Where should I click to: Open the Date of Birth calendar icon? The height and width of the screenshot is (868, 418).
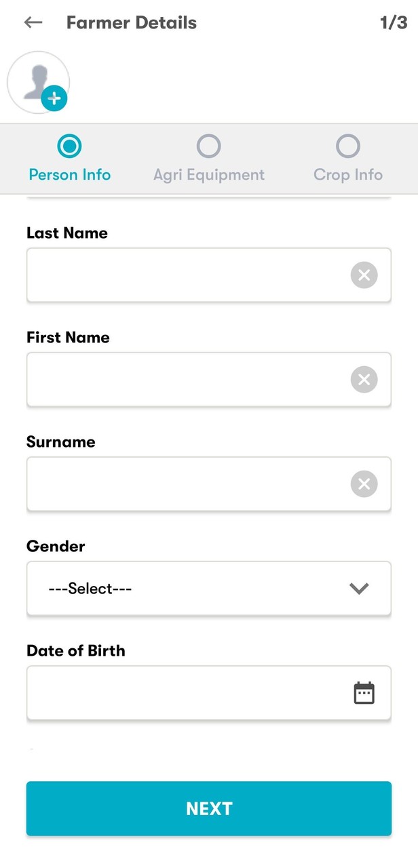coord(364,693)
